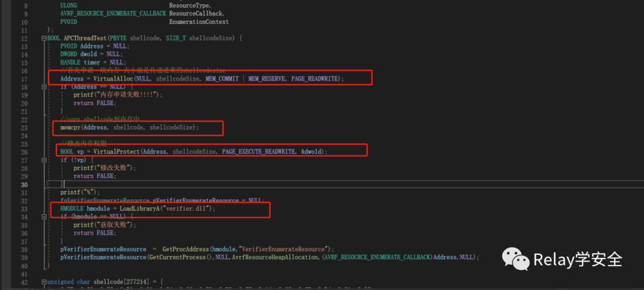Screen dimensions: 644x290
Task: Click DWORD dwold declaration on line 14
Action: [91, 54]
